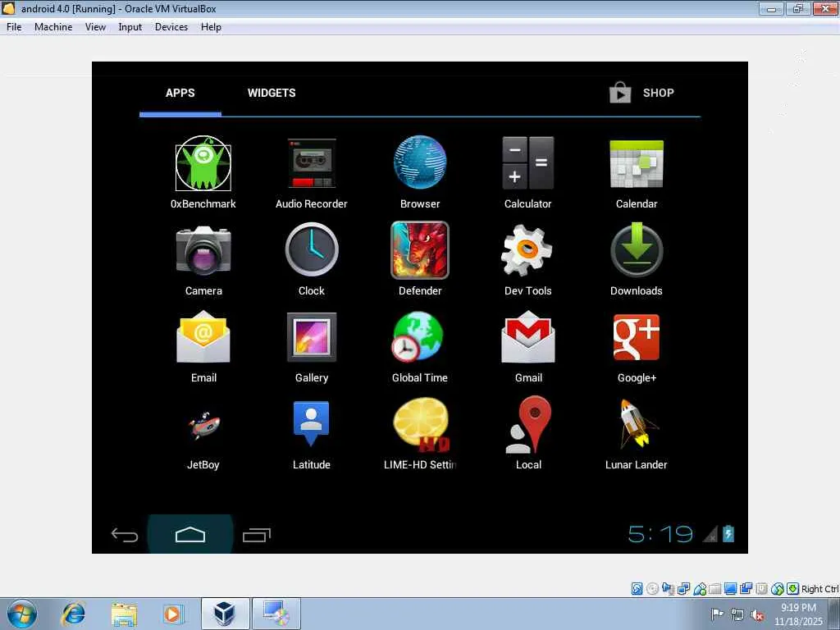Open the Action Center flag icon

[x=717, y=614]
